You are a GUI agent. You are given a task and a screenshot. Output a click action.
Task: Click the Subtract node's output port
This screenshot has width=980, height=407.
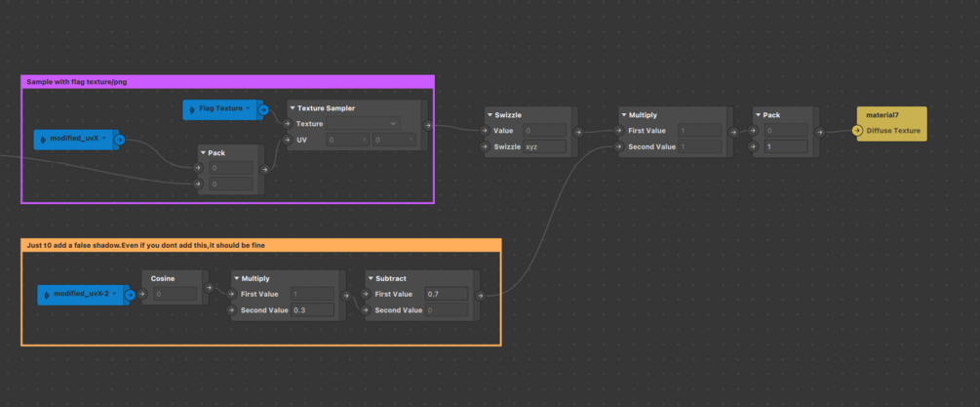point(480,296)
